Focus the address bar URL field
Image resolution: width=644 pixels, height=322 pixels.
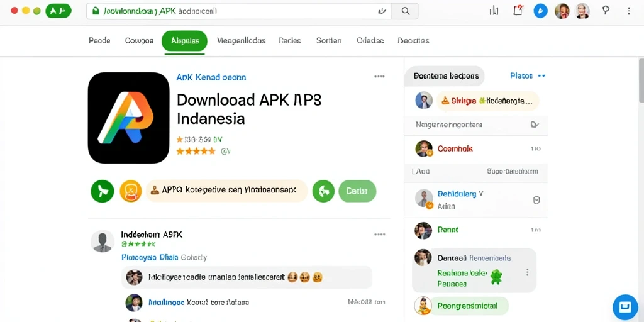[x=238, y=11]
